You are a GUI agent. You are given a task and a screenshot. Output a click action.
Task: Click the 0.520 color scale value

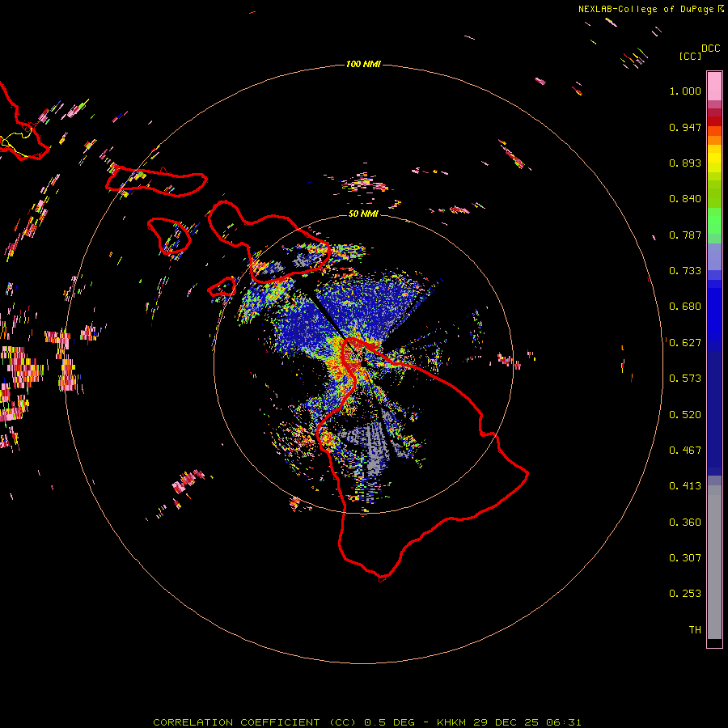(685, 415)
